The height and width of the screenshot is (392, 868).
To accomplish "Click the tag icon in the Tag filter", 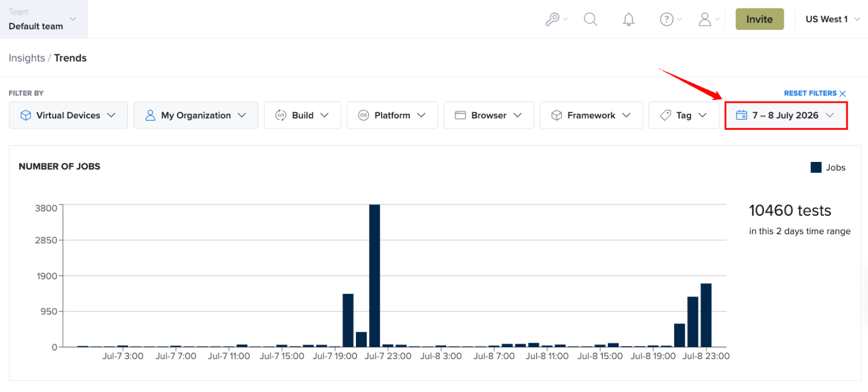I will point(665,115).
